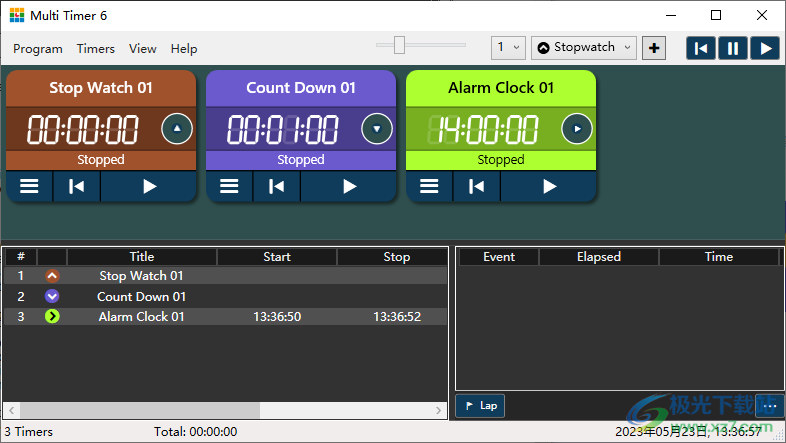Screen dimensions: 786x443
Task: Click the Count Down 01 title bar
Action: coord(301,88)
